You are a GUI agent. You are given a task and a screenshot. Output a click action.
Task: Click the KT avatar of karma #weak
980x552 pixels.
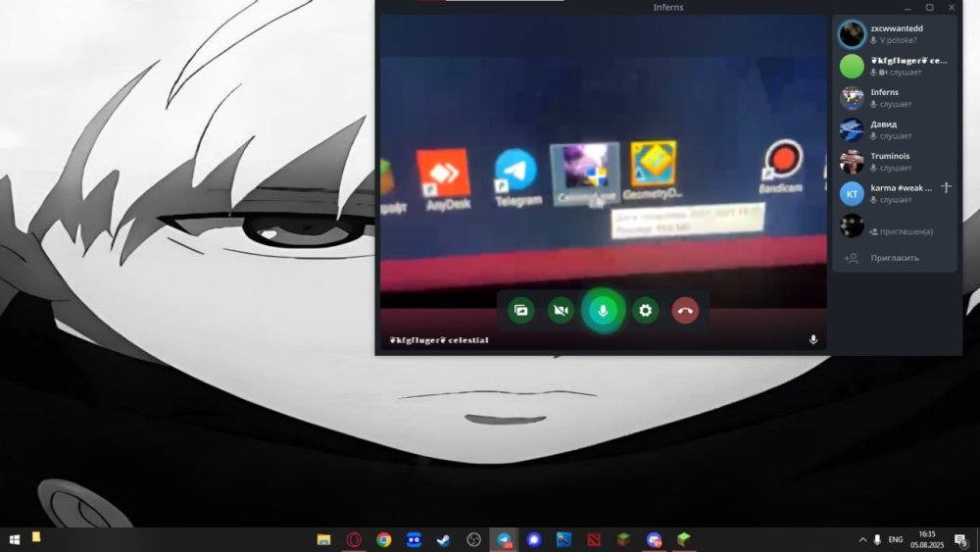tap(852, 194)
